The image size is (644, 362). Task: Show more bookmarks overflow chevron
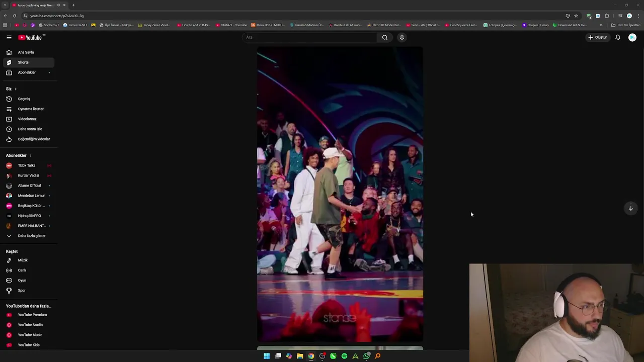click(601, 25)
